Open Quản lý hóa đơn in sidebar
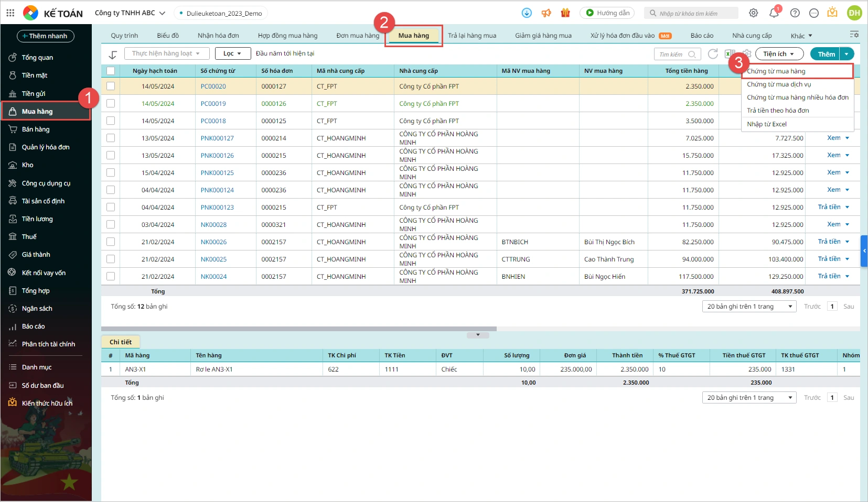 pos(46,147)
